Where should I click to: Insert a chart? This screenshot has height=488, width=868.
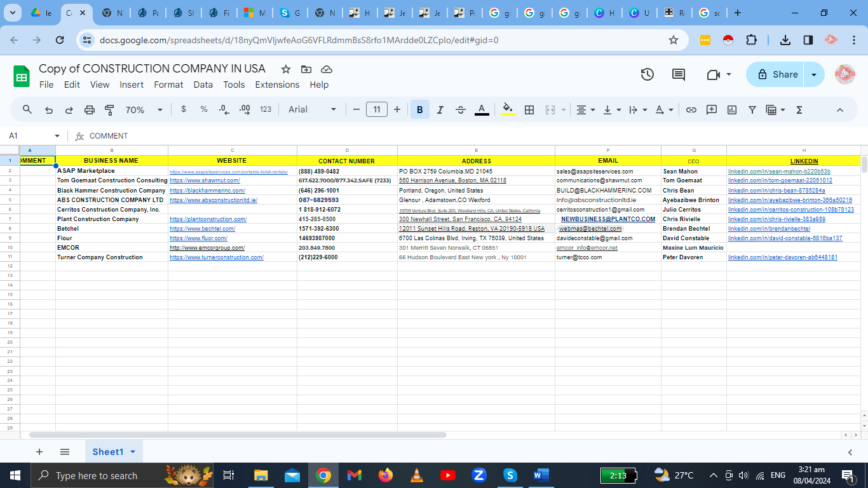tap(732, 109)
